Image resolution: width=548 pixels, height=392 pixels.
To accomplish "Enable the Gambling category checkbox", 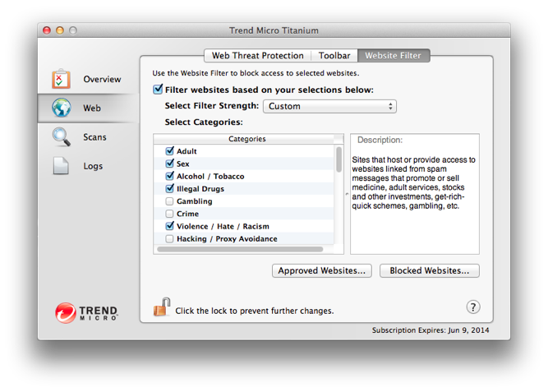I will tap(169, 201).
